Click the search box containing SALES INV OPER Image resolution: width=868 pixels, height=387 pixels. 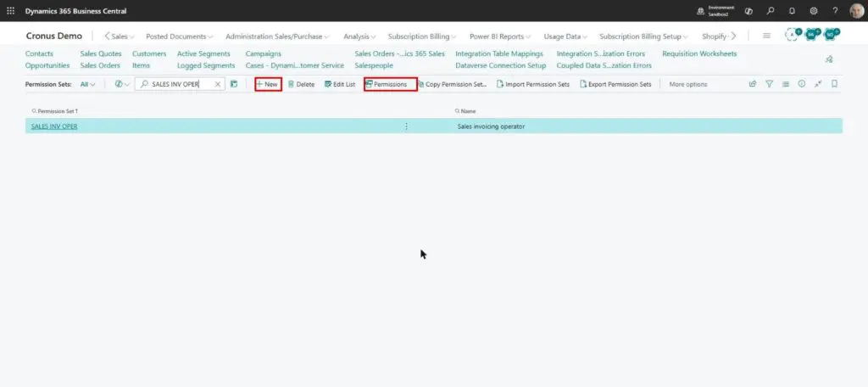(x=180, y=84)
